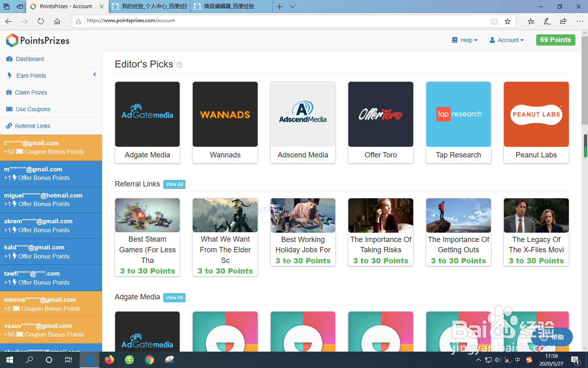Screen dimensions: 588x368
Task: Click the PointsPrizes logo
Action: coord(38,40)
